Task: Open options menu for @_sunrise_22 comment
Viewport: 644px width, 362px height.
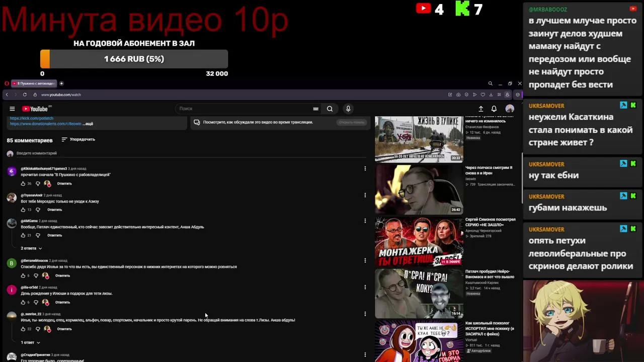Action: (365, 314)
